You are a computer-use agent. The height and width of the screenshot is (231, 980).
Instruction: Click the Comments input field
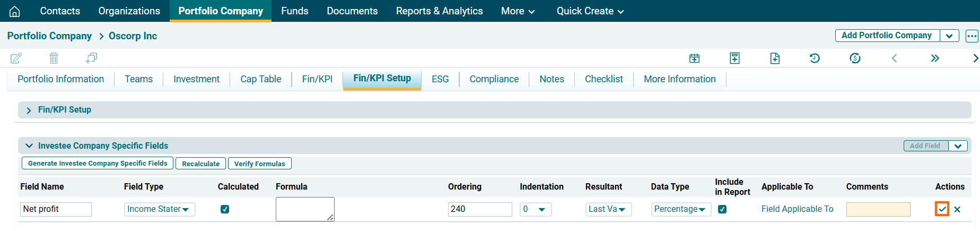[878, 209]
